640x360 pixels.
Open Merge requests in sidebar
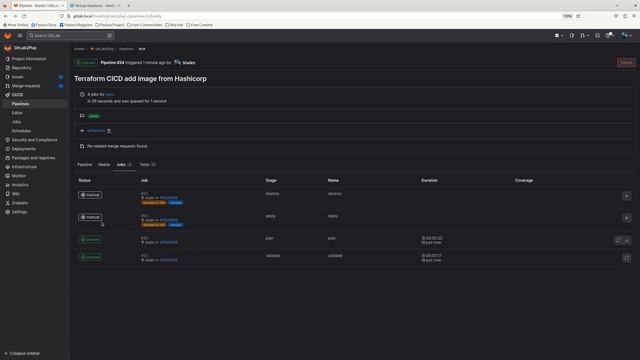pyautogui.click(x=26, y=86)
